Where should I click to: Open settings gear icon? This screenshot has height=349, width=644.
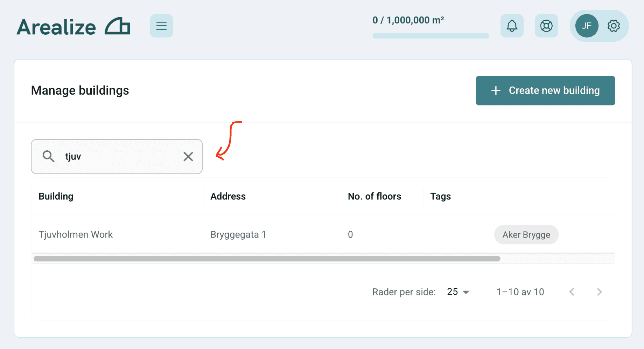tap(613, 26)
